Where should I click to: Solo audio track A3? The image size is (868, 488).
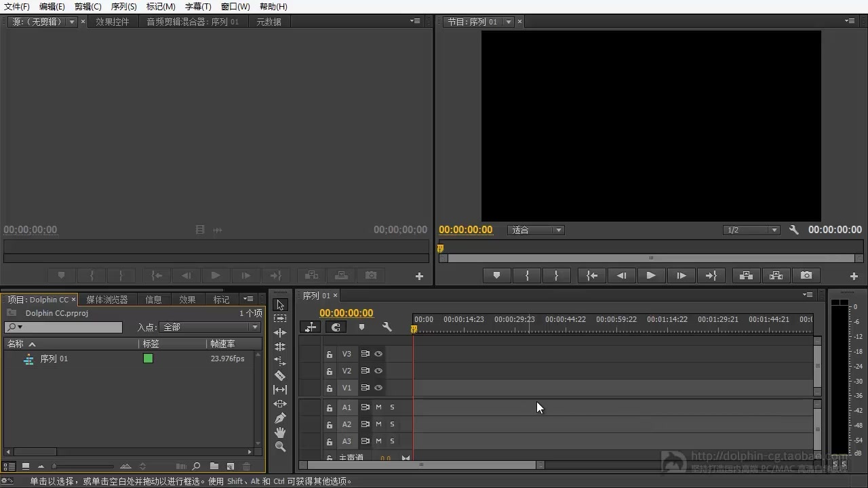pyautogui.click(x=392, y=441)
